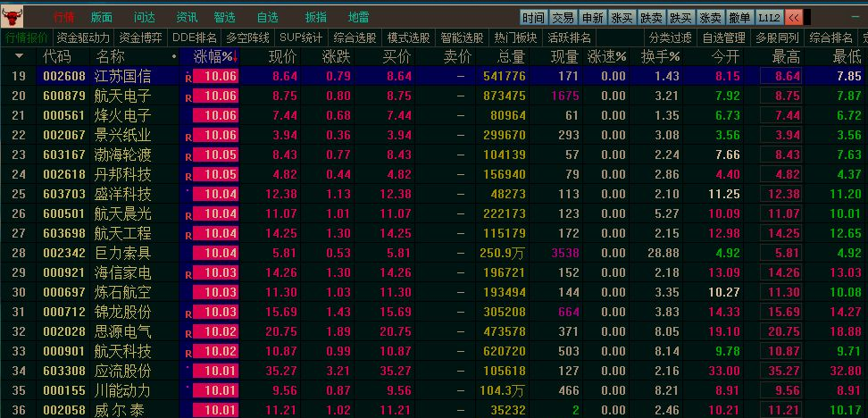
Task: Open the 资讯 menu
Action: tap(187, 17)
